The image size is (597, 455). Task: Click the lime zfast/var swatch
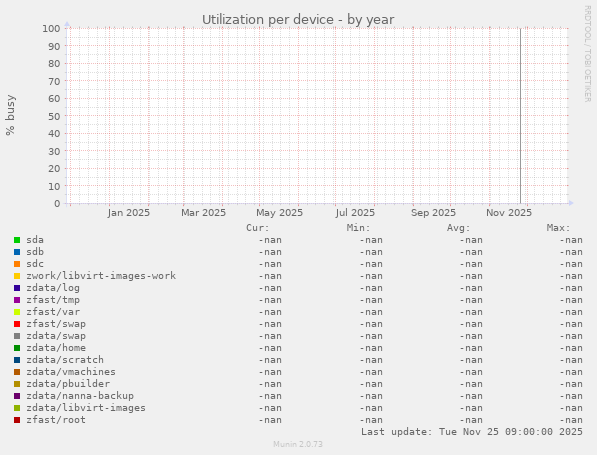pos(17,312)
